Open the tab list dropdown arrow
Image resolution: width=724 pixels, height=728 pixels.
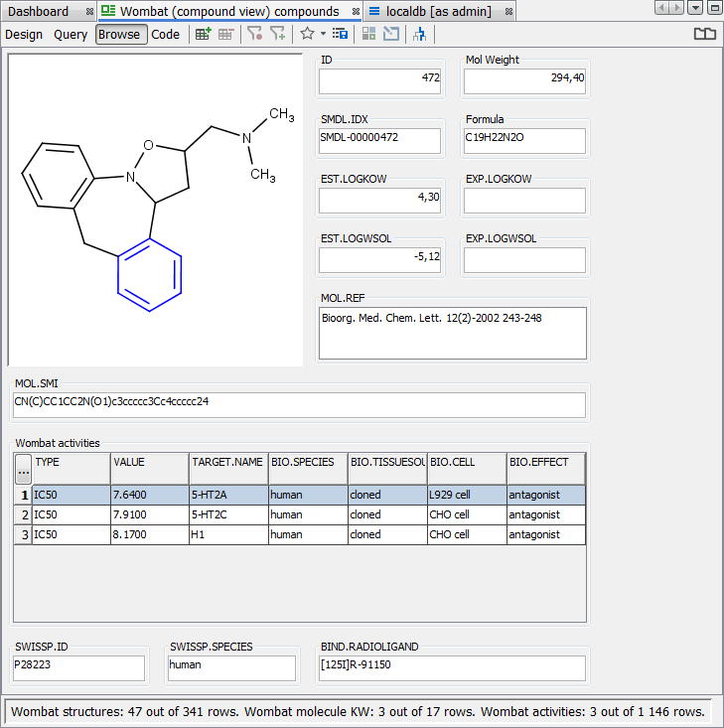pyautogui.click(x=694, y=8)
